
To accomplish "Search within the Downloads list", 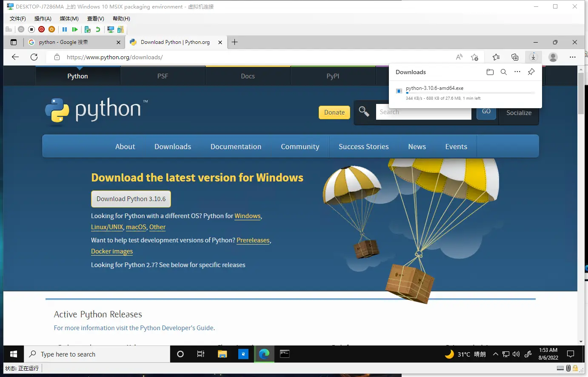I will [x=504, y=72].
